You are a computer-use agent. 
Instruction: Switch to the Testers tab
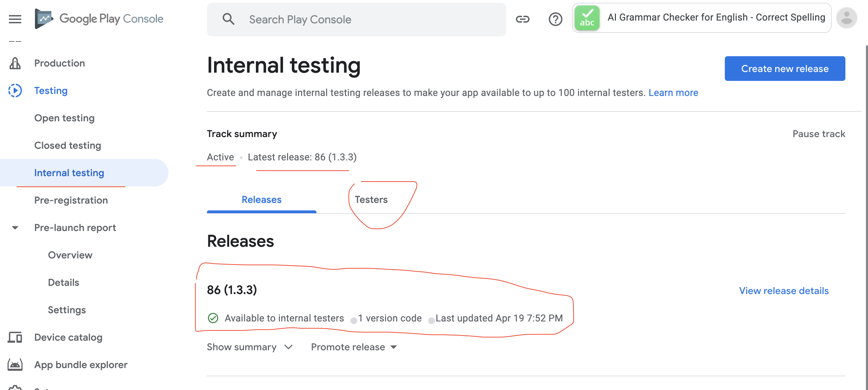[x=371, y=199]
